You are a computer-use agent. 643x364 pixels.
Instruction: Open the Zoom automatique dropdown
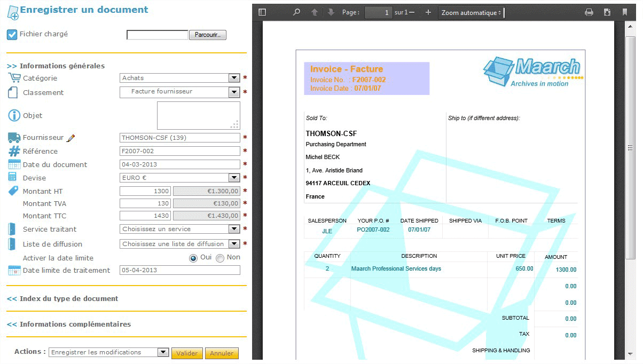[x=471, y=12]
